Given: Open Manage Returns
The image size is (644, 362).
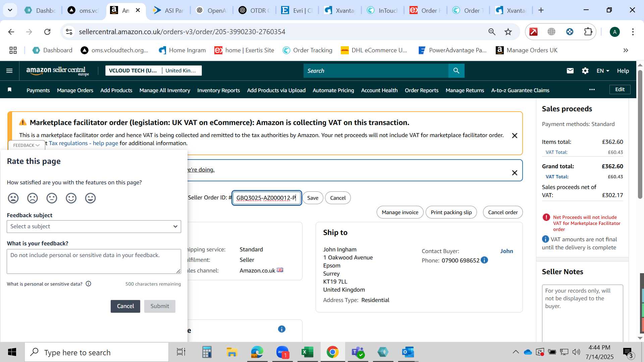Looking at the screenshot, I should (465, 90).
